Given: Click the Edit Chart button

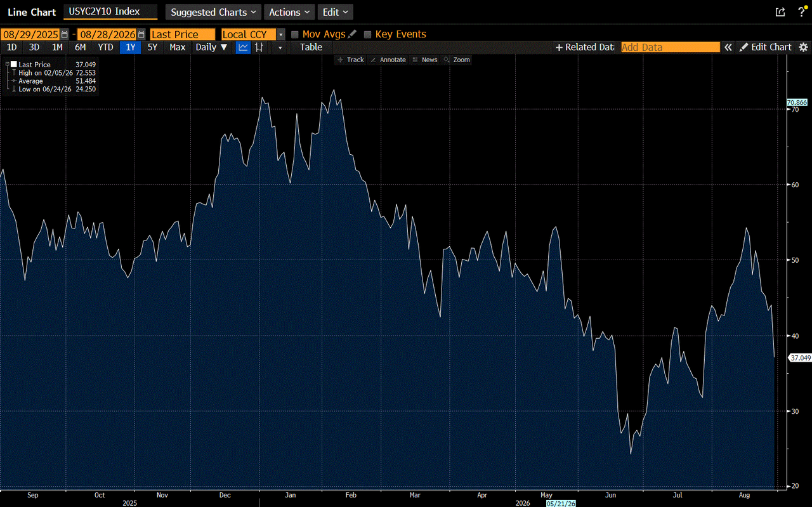Looking at the screenshot, I should (765, 47).
